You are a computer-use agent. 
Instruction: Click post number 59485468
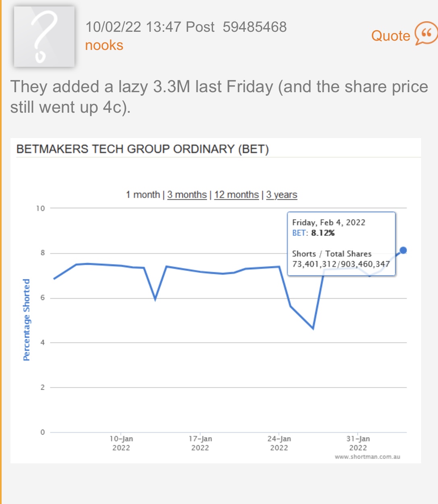coord(254,27)
